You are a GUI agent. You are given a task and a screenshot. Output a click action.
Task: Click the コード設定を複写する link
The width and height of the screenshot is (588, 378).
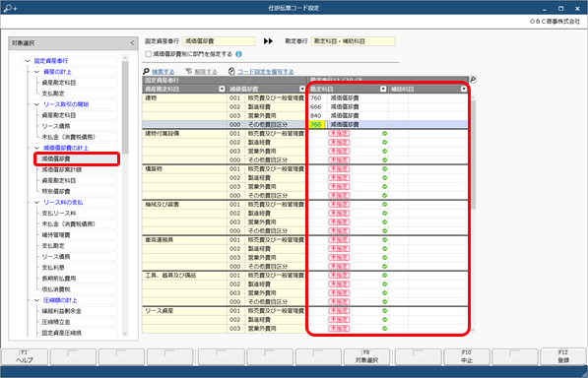266,72
